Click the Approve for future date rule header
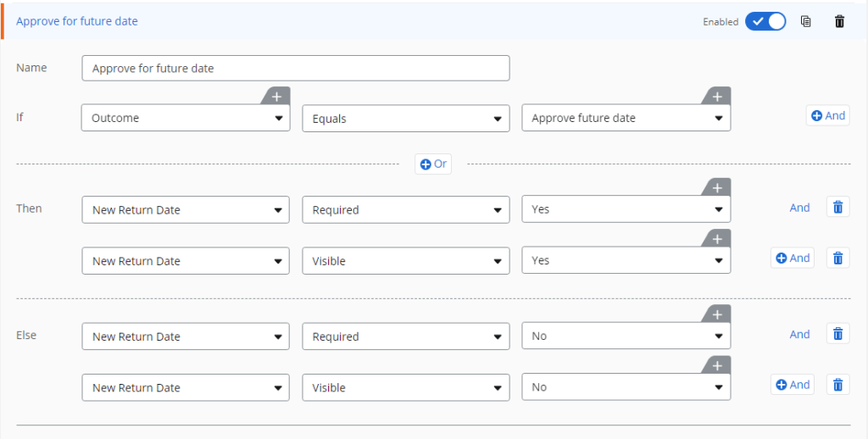This screenshot has height=439, width=868. 77,21
